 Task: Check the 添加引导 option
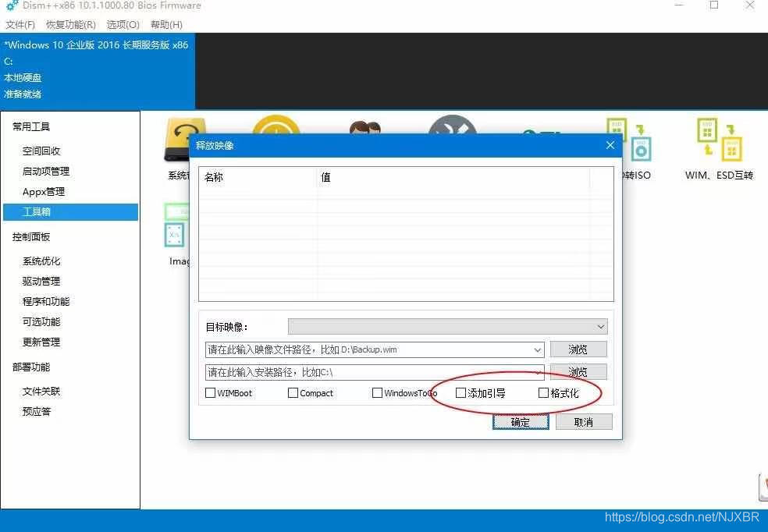click(460, 393)
